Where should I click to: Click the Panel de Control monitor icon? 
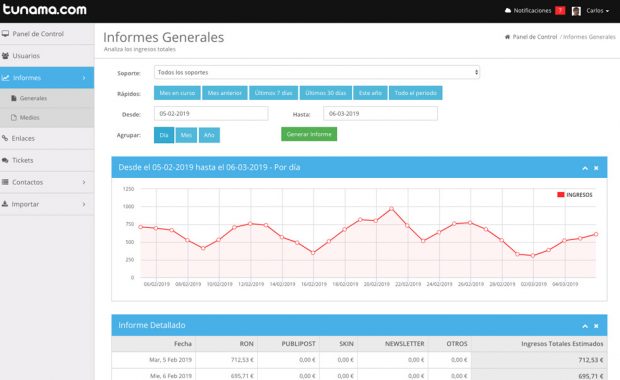[x=5, y=34]
